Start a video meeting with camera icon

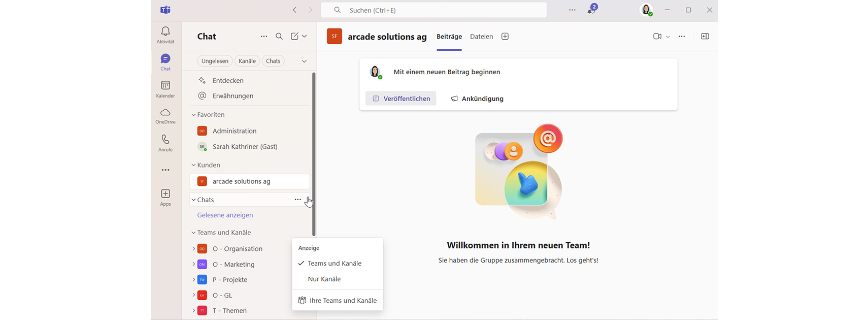pyautogui.click(x=657, y=37)
